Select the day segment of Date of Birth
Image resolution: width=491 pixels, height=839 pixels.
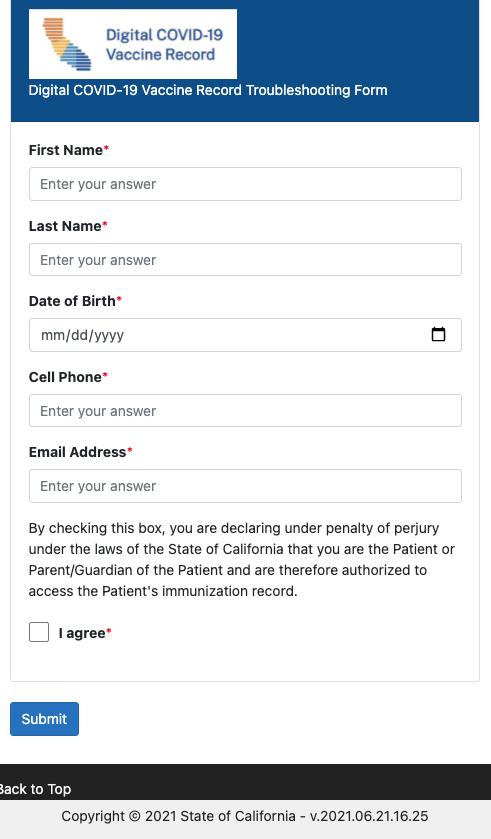pos(79,335)
